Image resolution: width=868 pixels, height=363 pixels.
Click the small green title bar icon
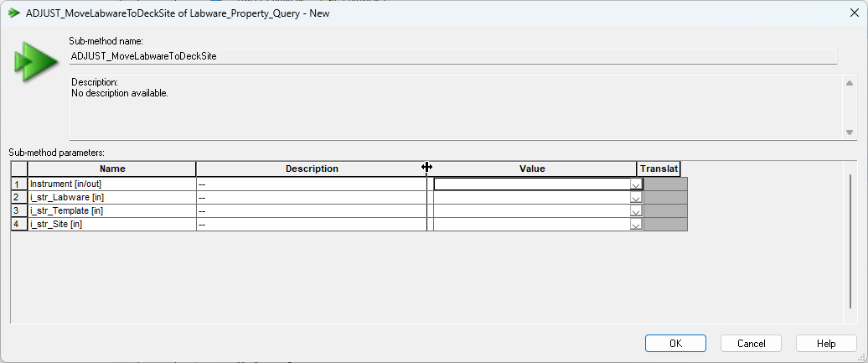tap(13, 13)
